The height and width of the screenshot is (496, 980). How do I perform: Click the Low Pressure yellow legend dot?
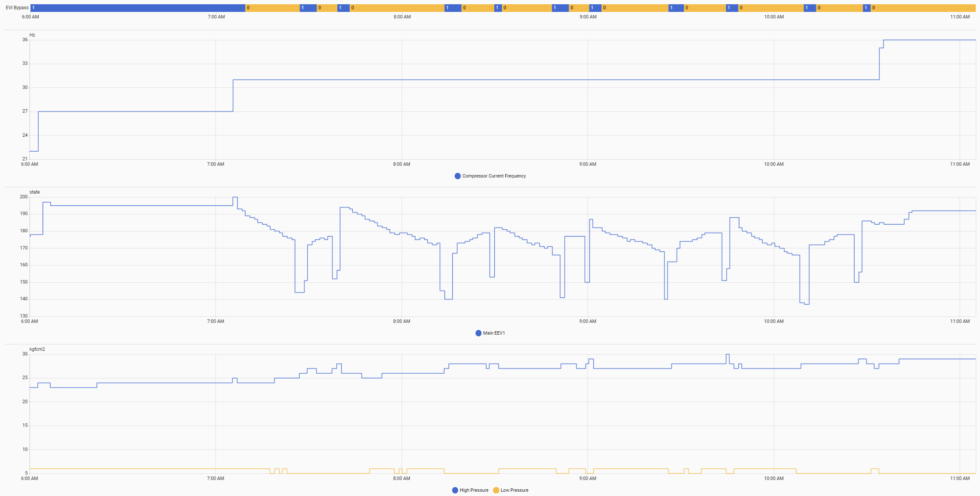(x=496, y=490)
